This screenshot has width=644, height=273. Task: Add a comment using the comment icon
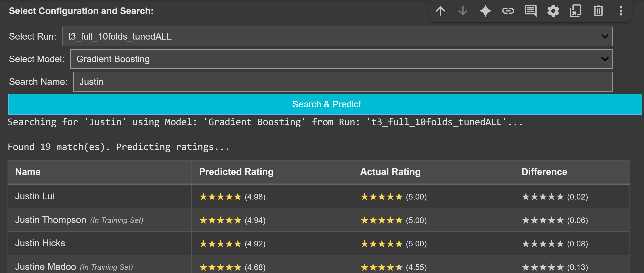coord(530,11)
